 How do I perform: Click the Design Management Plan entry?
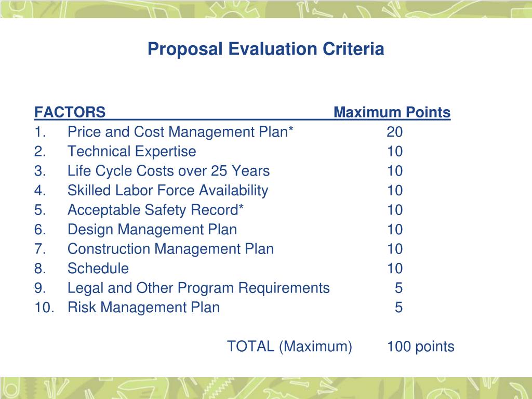point(152,229)
